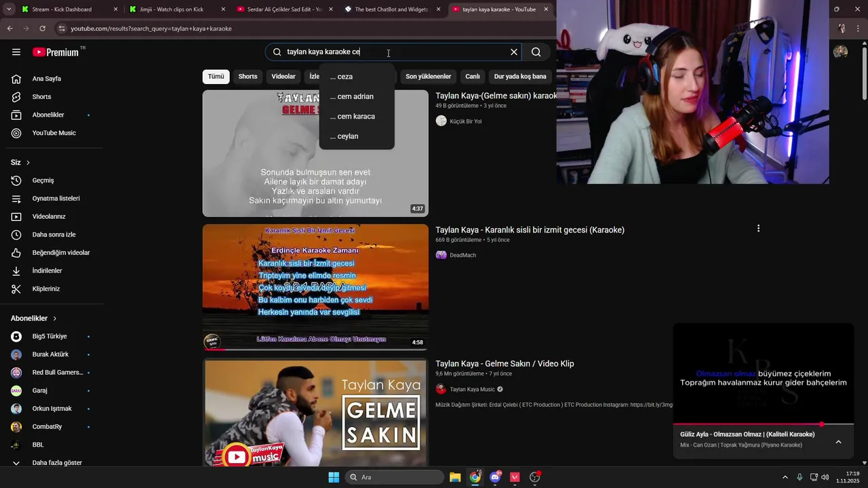Open the Burak Aktürk channel subscription

click(x=52, y=354)
